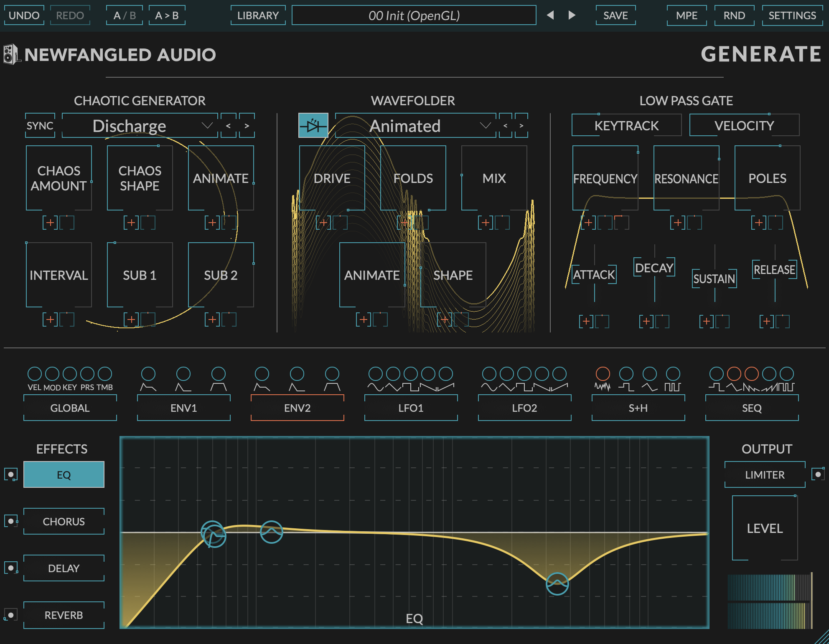Copy with the A > B button
The image size is (829, 644).
pos(167,15)
